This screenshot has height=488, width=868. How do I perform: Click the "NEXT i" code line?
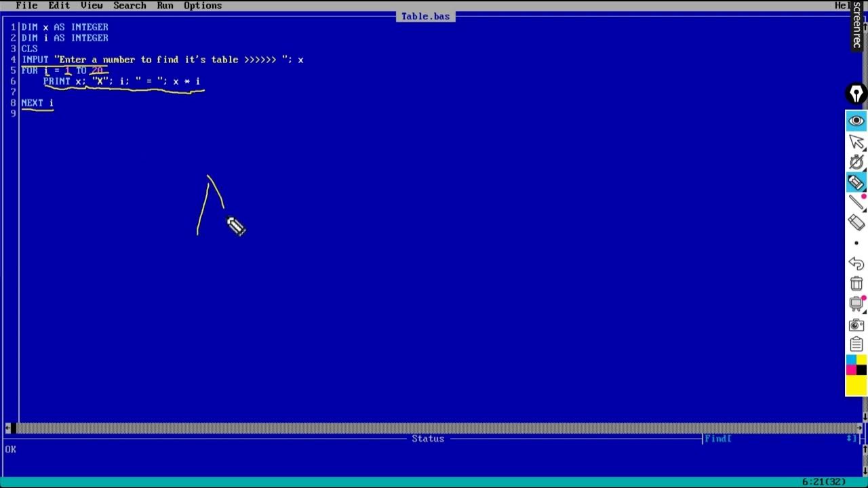click(37, 103)
